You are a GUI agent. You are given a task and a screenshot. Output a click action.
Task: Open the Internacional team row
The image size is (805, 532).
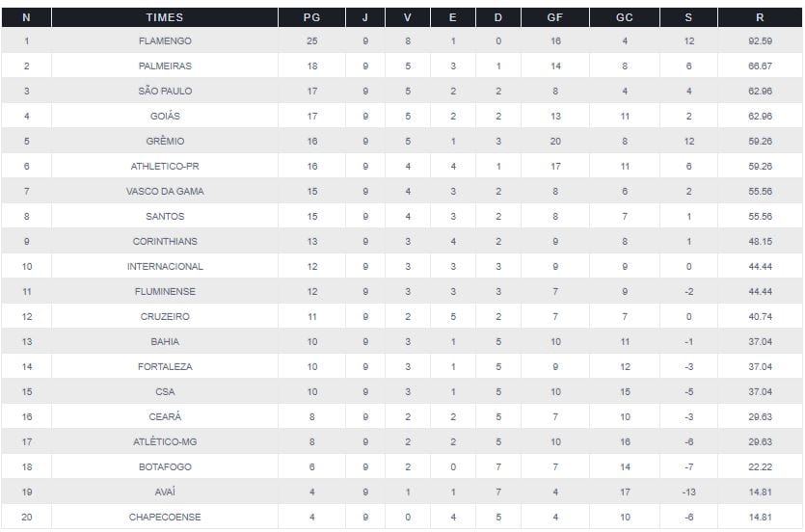pyautogui.click(x=165, y=267)
